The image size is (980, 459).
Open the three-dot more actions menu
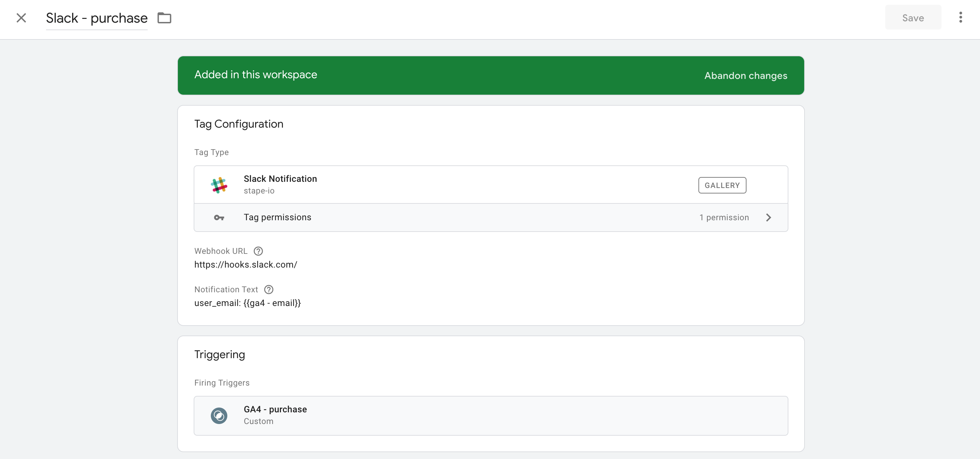(x=960, y=17)
